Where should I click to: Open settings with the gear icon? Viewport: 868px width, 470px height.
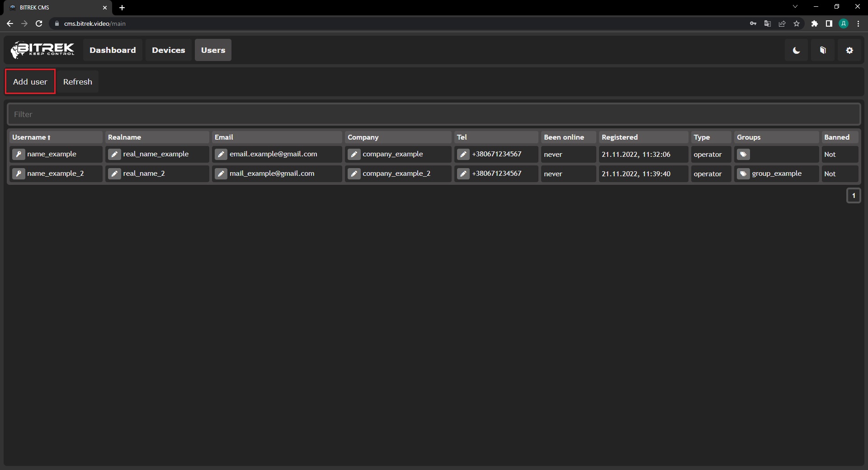(849, 50)
